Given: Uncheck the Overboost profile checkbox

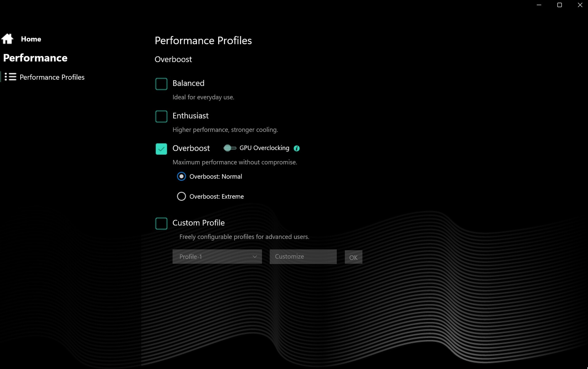Looking at the screenshot, I should coord(161,149).
